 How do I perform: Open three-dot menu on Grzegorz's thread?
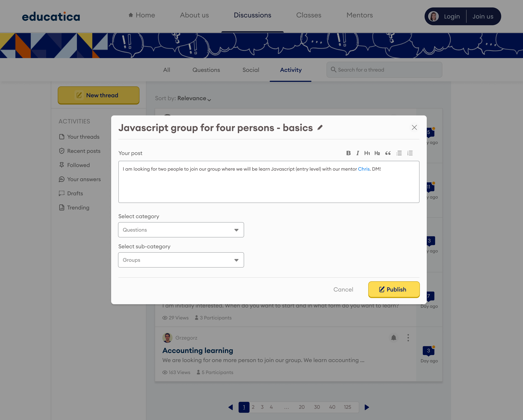408,338
